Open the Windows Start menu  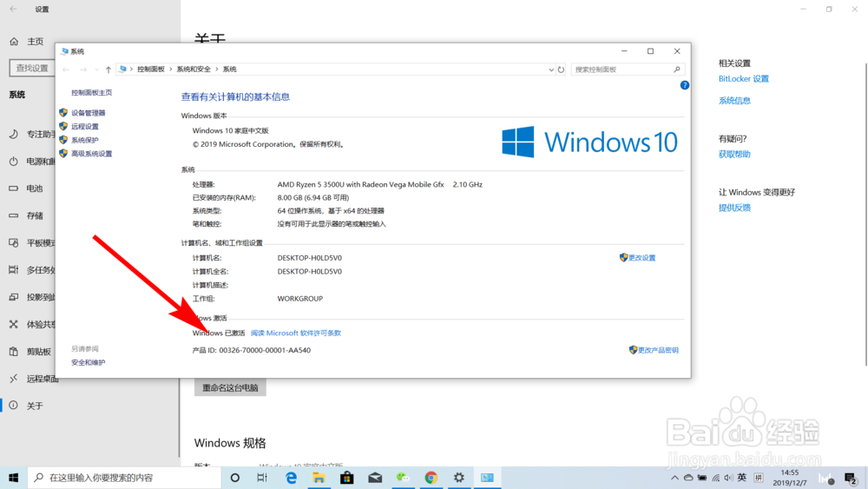(13, 478)
